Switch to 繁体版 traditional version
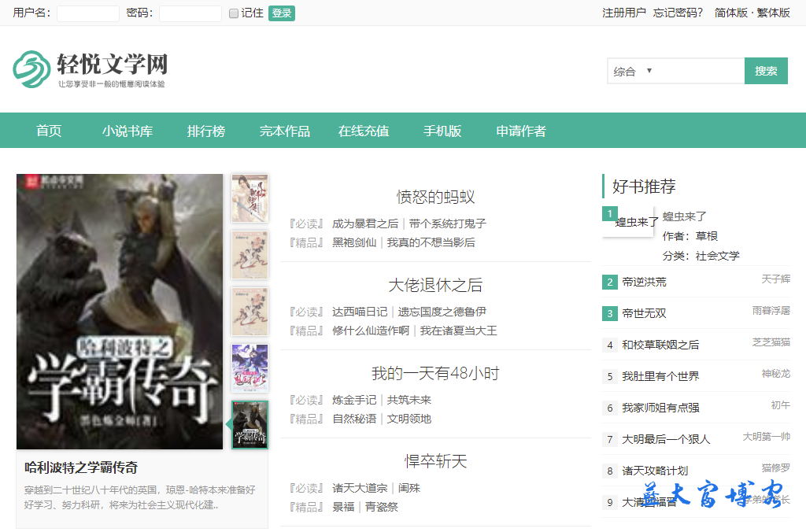 (x=773, y=13)
